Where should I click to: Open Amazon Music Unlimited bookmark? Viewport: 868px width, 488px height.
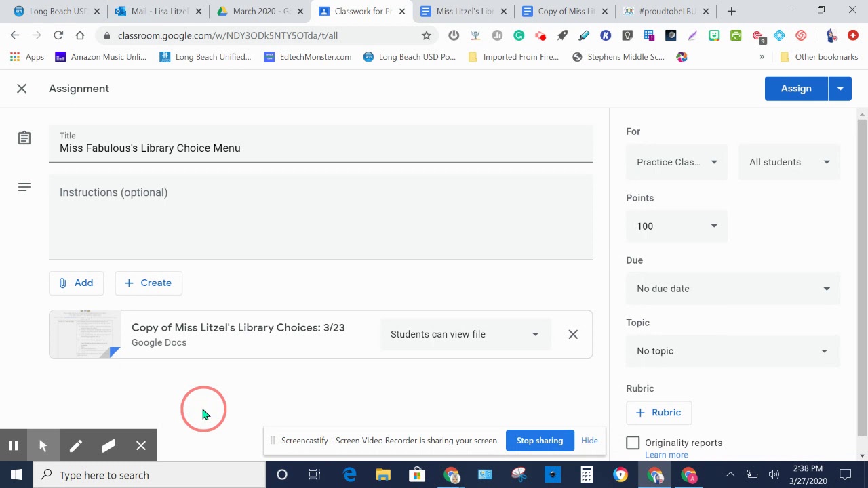(x=101, y=57)
